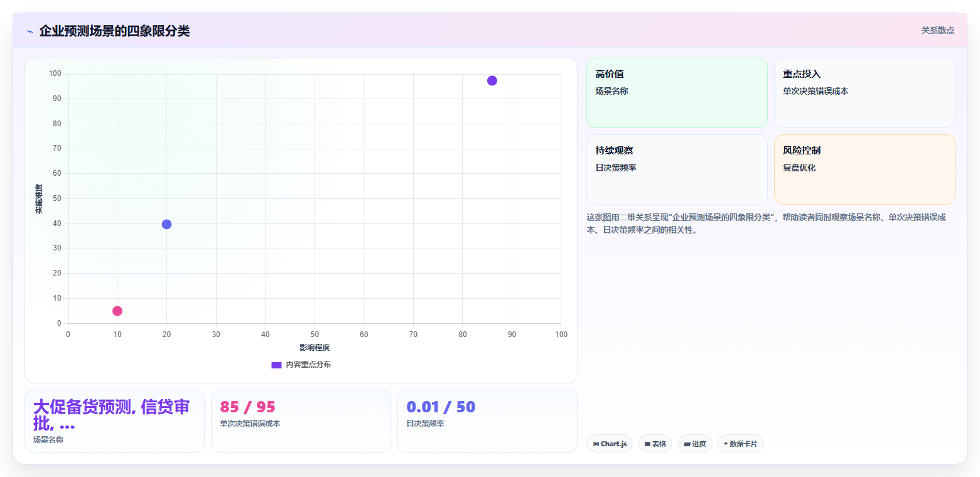Click the 内容重点分布 legend label
The image size is (980, 477).
(x=308, y=365)
